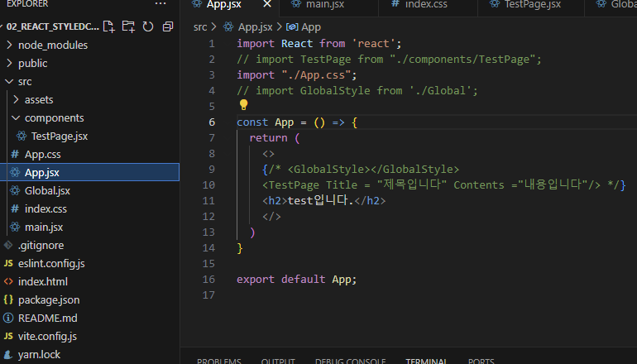Click the New Folder icon in Explorer
Image resolution: width=637 pixels, height=364 pixels.
pyautogui.click(x=128, y=26)
